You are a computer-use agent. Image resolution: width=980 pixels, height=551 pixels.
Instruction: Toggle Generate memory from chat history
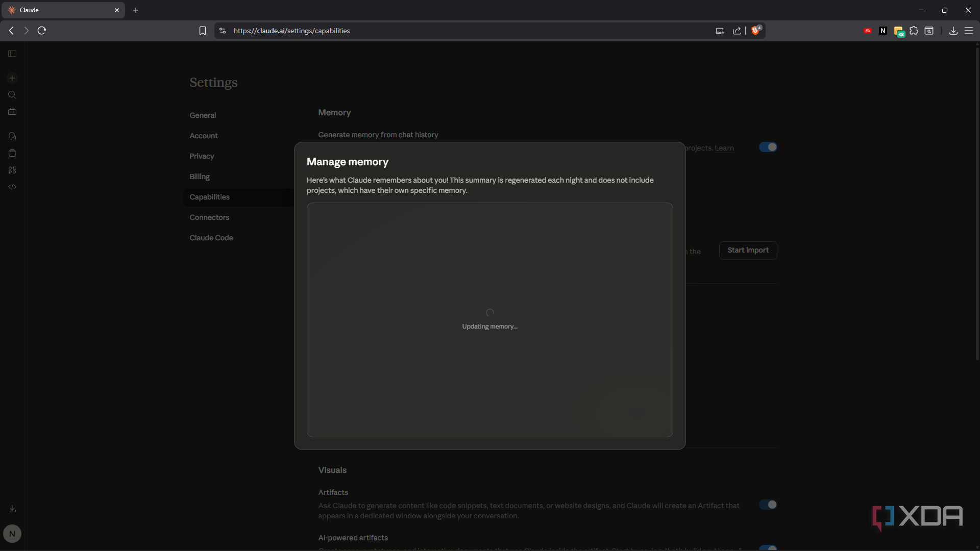pos(768,147)
